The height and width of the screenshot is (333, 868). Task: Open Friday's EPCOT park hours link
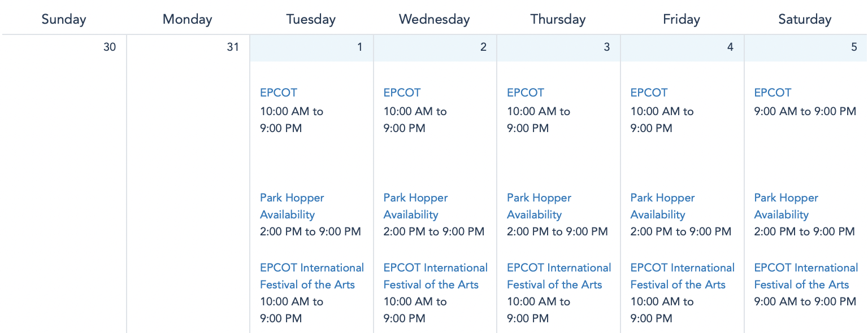(649, 93)
